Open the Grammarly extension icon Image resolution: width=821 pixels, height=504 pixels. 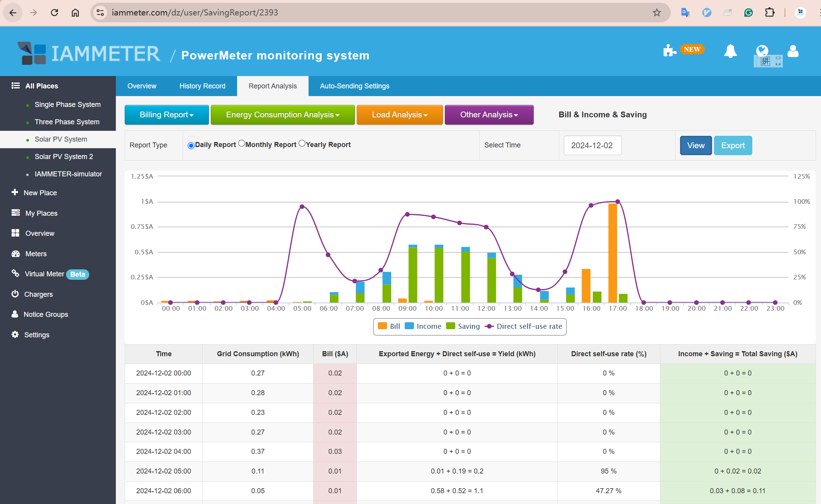tap(748, 13)
